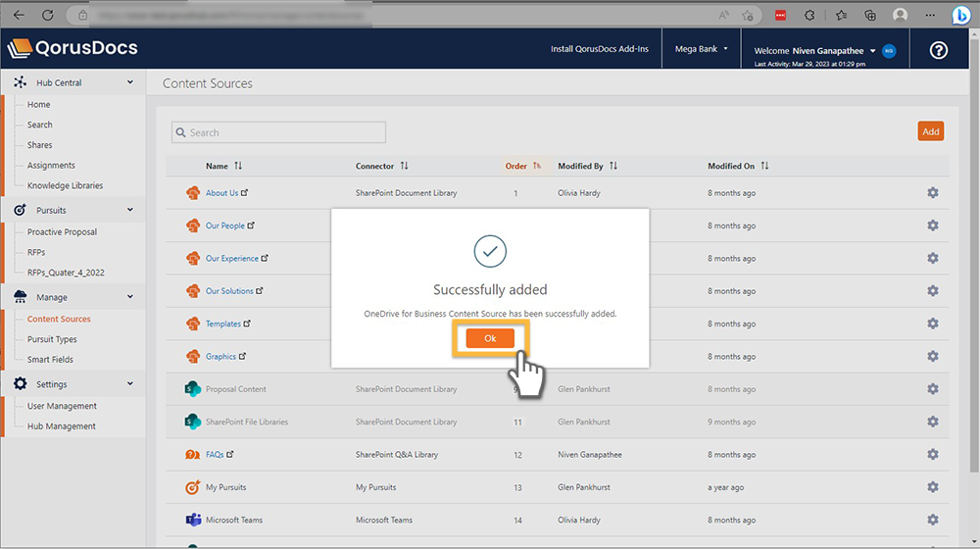Open Hub Management in sidebar
Viewport: 980px width, 549px height.
pos(61,425)
